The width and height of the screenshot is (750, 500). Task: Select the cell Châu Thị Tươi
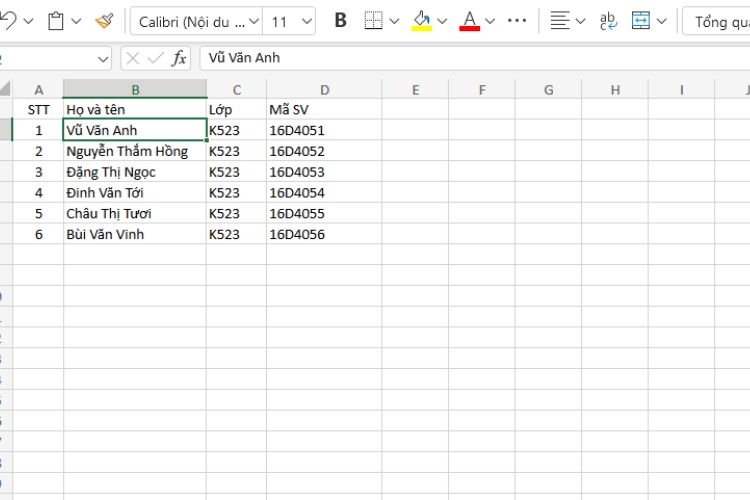(x=135, y=213)
